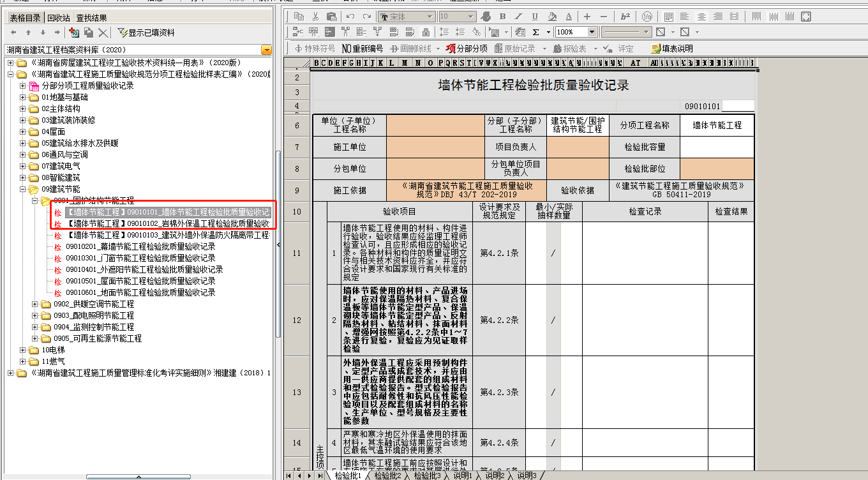Click the delete X icon in catalog toolbar
Viewport: 868px width, 480px height.
pyautogui.click(x=103, y=33)
